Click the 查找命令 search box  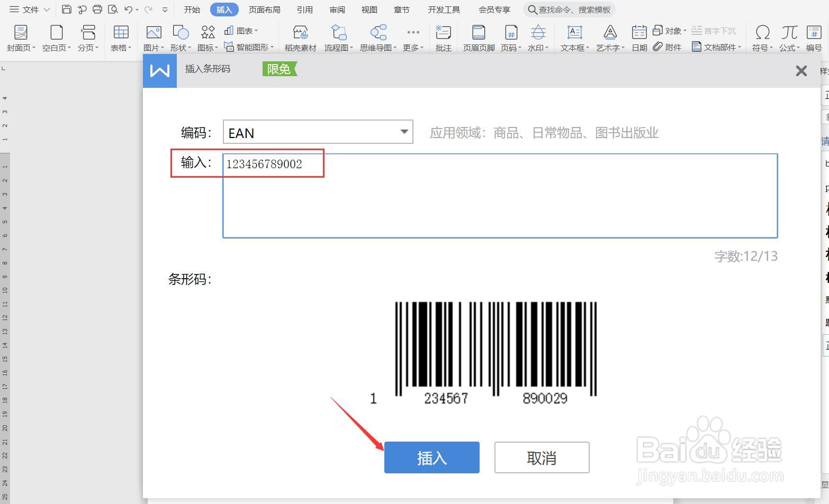tap(570, 10)
